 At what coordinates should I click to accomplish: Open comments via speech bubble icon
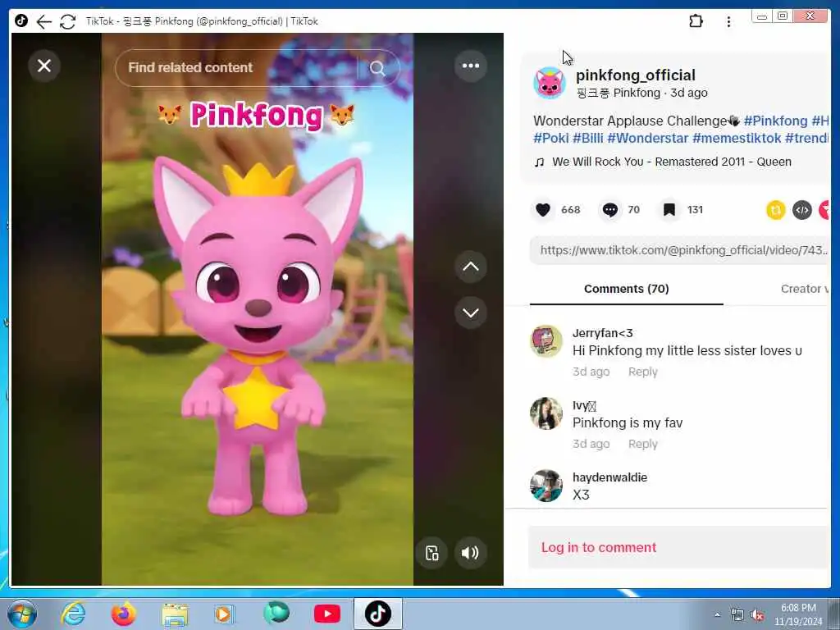click(609, 209)
